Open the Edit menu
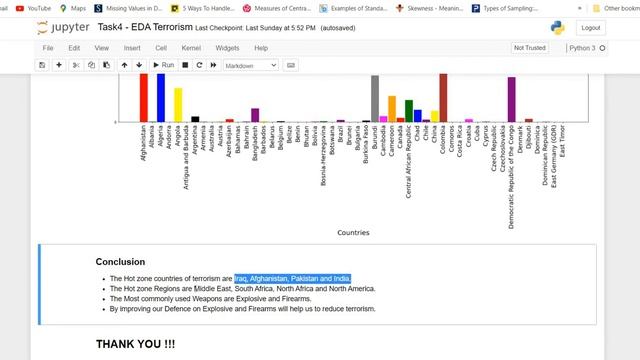The height and width of the screenshot is (360, 640). (74, 48)
